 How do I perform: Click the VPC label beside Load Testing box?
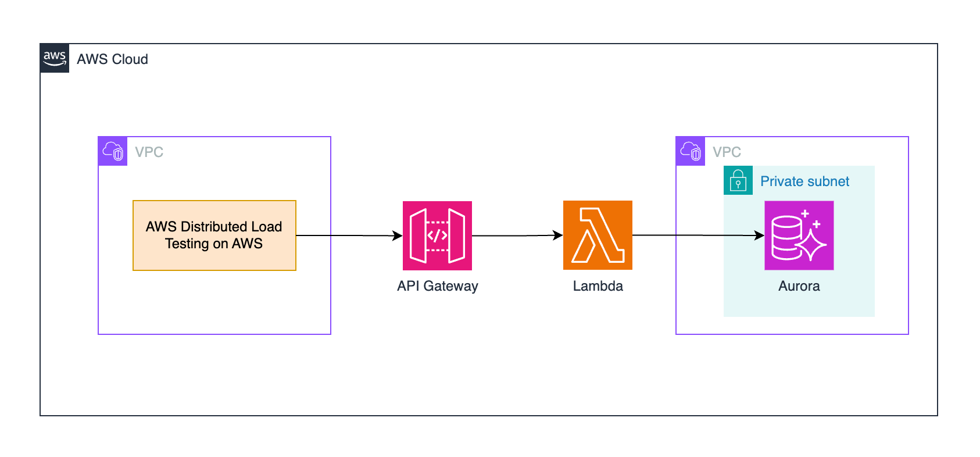(x=149, y=152)
